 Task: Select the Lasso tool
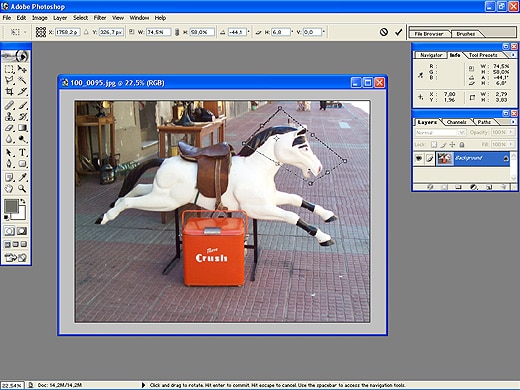point(9,80)
